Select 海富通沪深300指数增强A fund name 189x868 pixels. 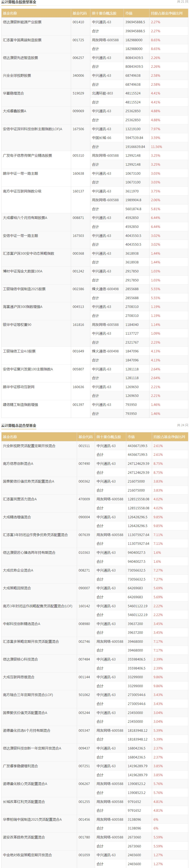pos(23,307)
